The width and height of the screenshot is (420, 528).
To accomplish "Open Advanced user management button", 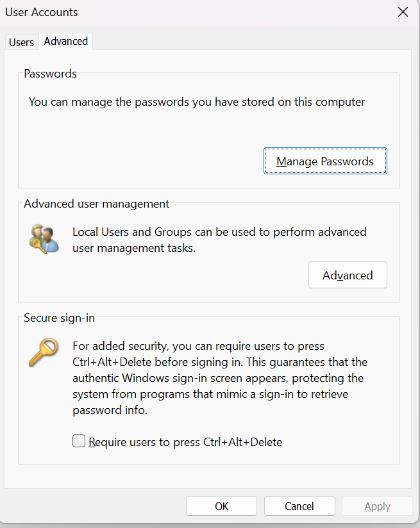I will coord(348,275).
